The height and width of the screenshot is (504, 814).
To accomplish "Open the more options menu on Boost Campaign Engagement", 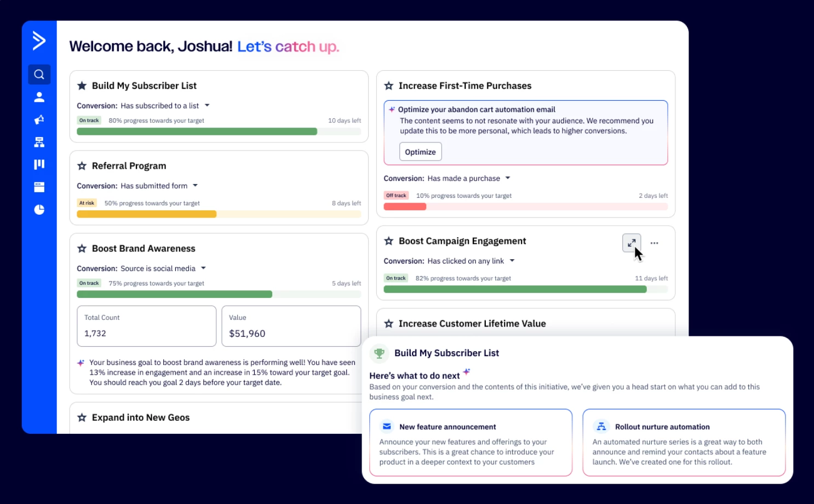I will click(654, 243).
